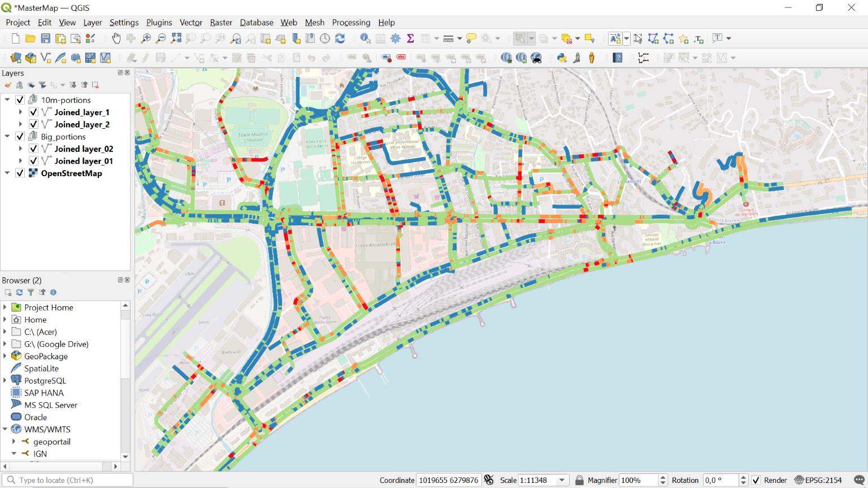
Task: Uncheck visibility of Joined_layer_1
Action: tap(34, 112)
